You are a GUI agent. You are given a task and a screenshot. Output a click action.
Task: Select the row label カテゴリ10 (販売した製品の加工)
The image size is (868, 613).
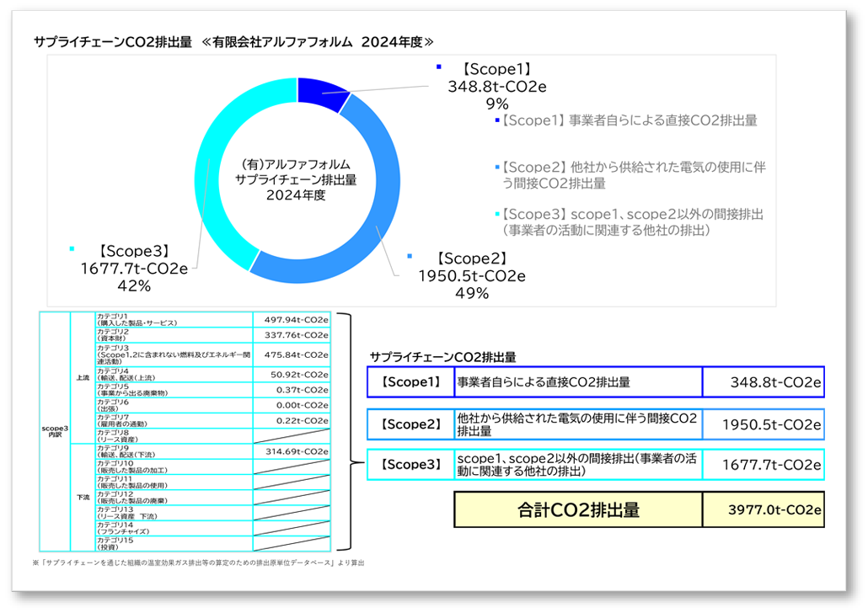point(174,467)
